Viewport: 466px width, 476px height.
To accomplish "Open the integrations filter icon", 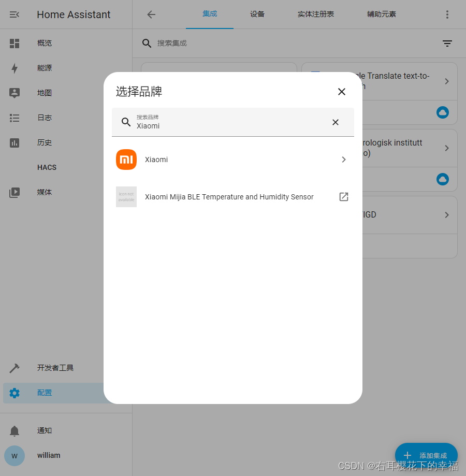I will click(447, 44).
